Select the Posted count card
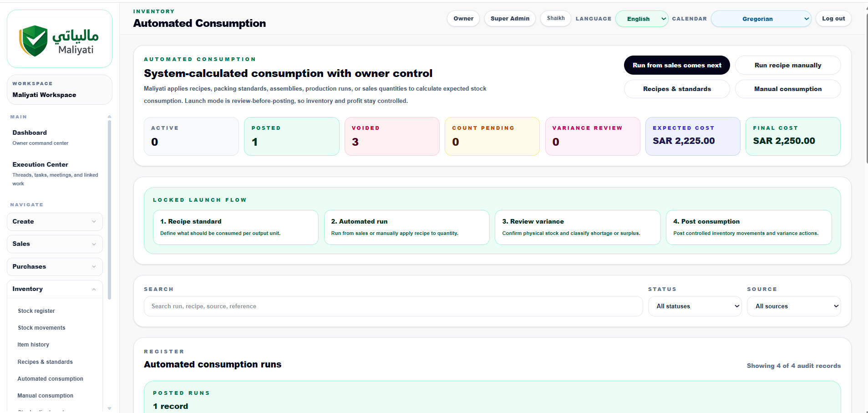Viewport: 868px width, 413px height. pos(292,137)
